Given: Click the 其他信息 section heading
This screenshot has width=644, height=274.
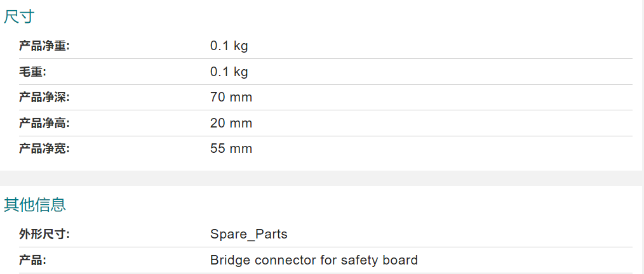Looking at the screenshot, I should pos(35,204).
